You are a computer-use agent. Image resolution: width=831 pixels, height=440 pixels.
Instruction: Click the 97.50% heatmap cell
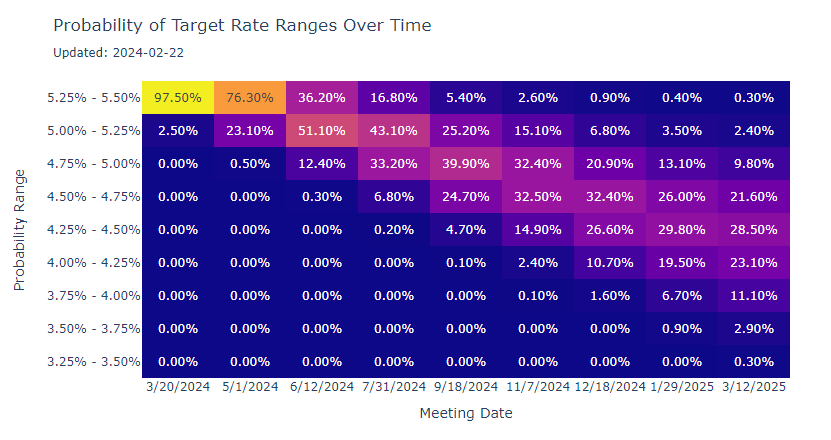coord(178,98)
